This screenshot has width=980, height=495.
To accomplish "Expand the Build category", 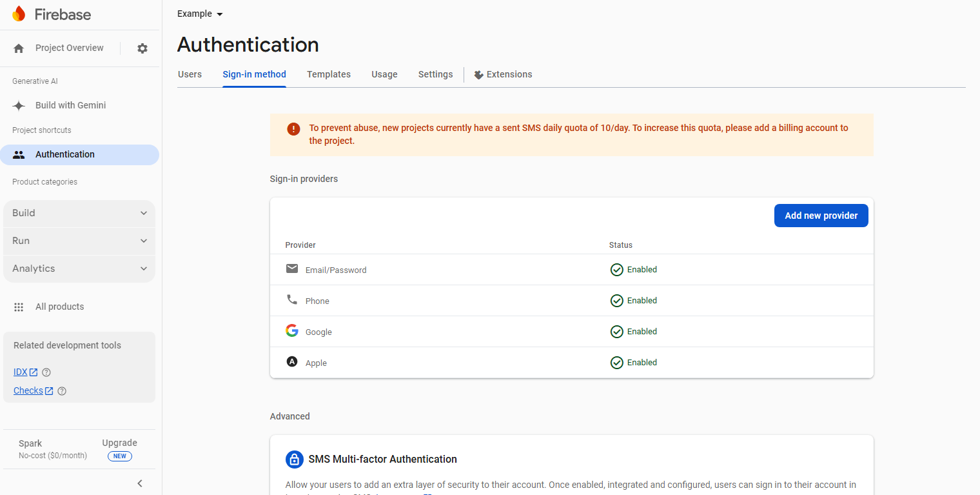I will (79, 214).
